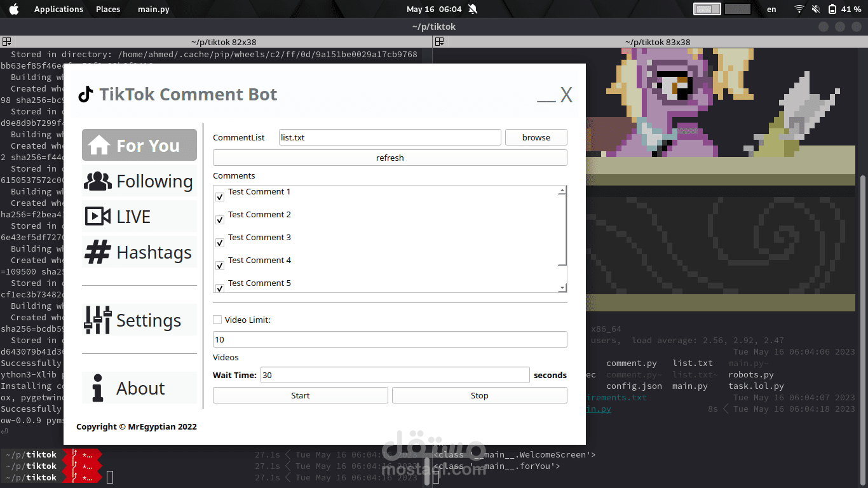This screenshot has width=868, height=488.
Task: Click the comments list scroll-up arrow
Action: (x=562, y=191)
